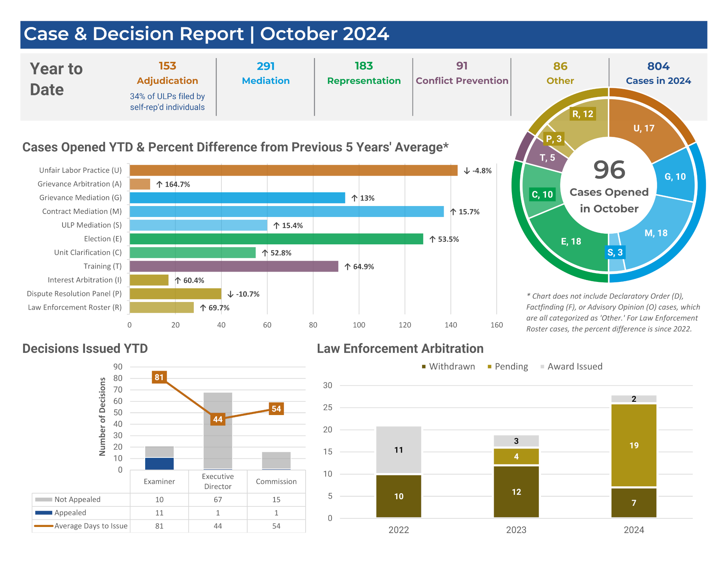
Task: Click '96 Cases Opened in October' center text
Action: pos(609,186)
